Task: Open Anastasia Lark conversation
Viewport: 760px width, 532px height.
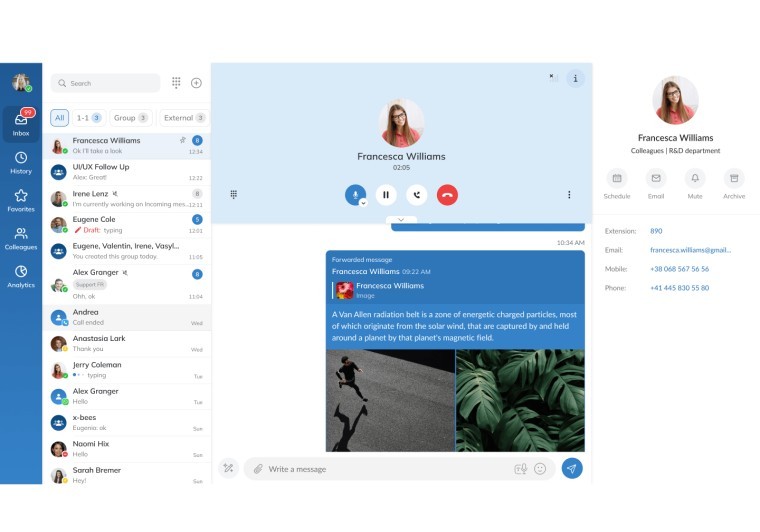Action: coord(127,344)
